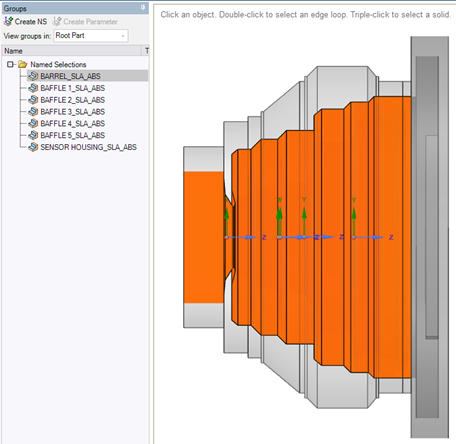The width and height of the screenshot is (456, 444).
Task: Click the Named Selections folder icon
Action: tap(23, 64)
